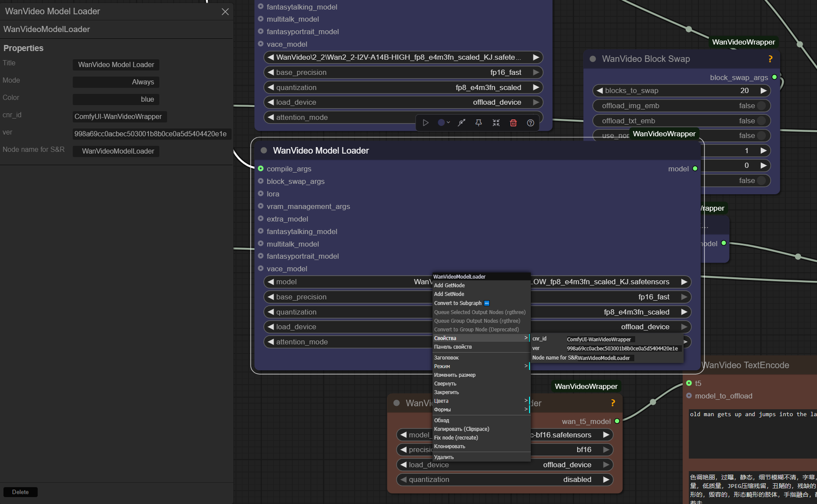
Task: Open node help via the circled question mark
Action: (x=530, y=123)
